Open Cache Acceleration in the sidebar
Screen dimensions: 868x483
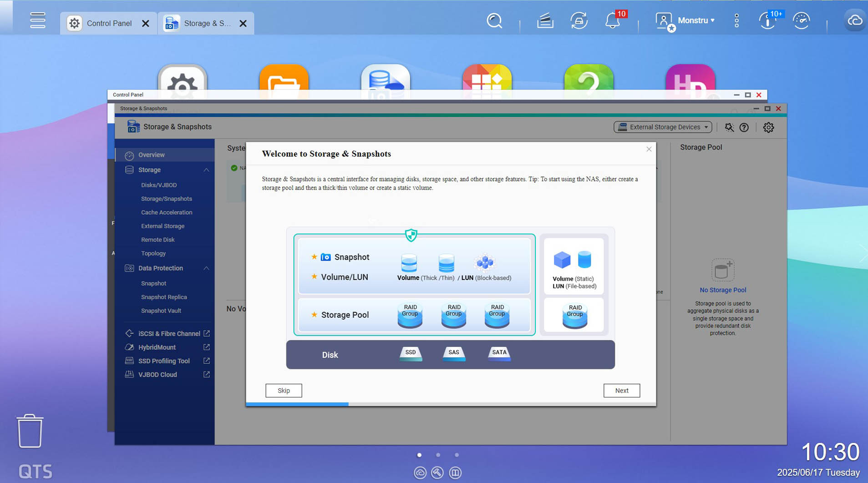tap(167, 212)
